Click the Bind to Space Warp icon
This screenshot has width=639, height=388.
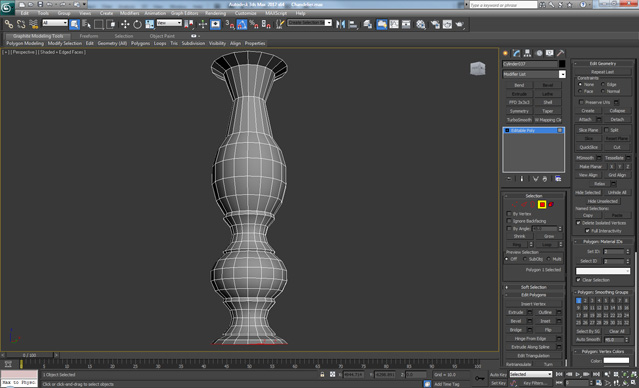(33, 24)
